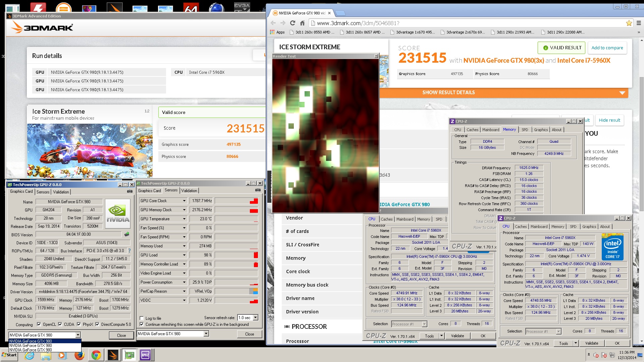This screenshot has height=362, width=644.
Task: Click CPU-Z taskbar icon
Action: 145,355
